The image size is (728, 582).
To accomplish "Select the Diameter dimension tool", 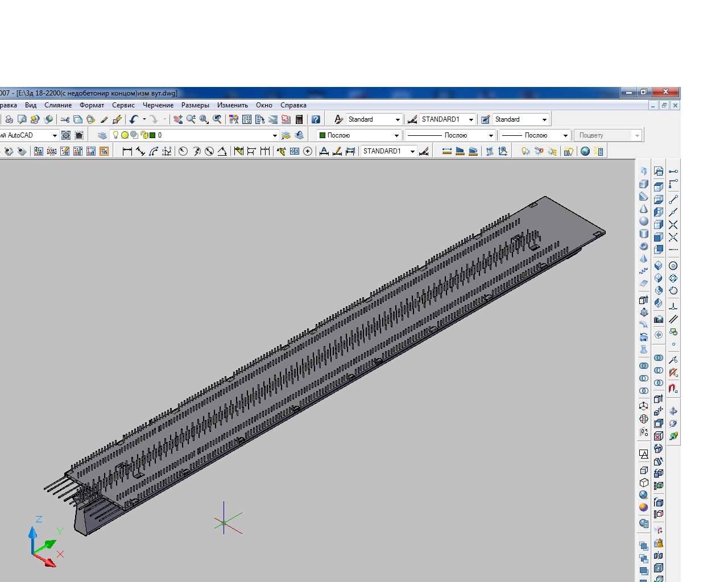I will [209, 151].
